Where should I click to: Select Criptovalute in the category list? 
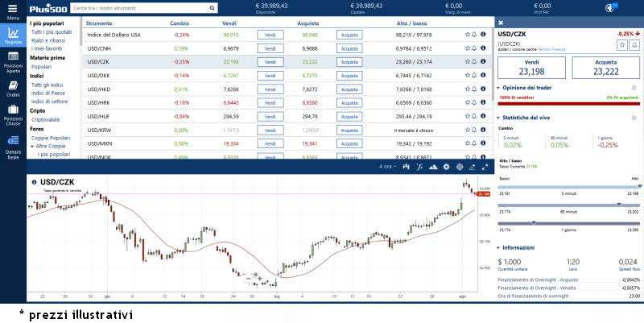click(x=46, y=118)
